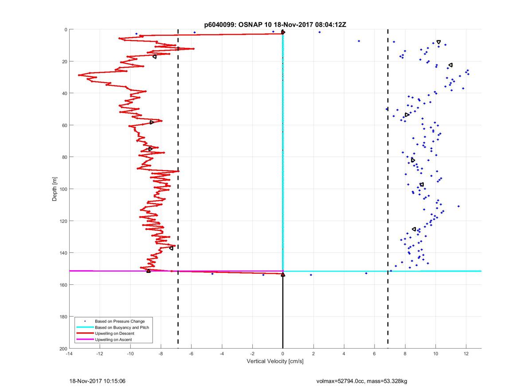Select depth-axis tick label '60'
The width and height of the screenshot is (532, 392).
click(64, 125)
